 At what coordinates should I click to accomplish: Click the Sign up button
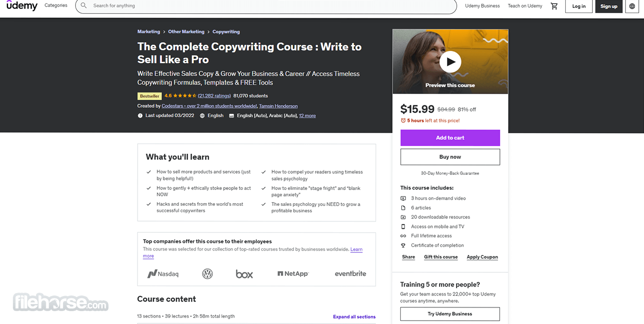click(x=609, y=6)
